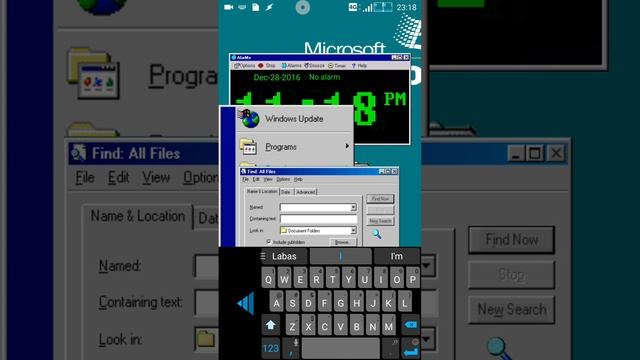Switch to the Advanced tab in the small Find window
Viewport: 640px width, 360px height.
[305, 192]
